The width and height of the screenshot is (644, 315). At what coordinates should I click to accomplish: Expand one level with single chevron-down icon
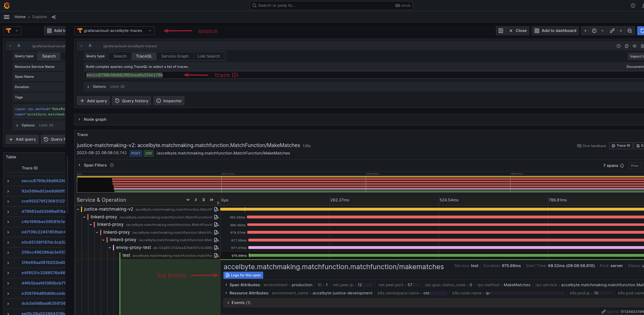click(188, 200)
